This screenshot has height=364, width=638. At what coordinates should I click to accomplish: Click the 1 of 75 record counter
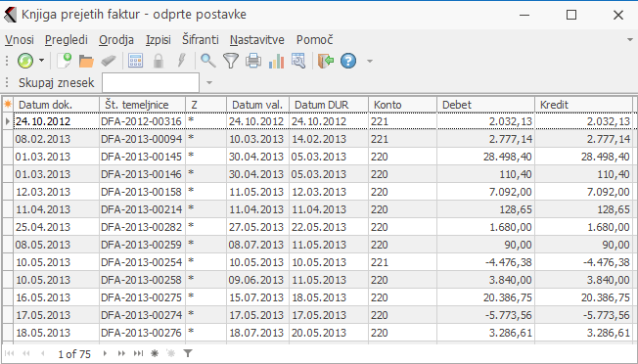(74, 354)
